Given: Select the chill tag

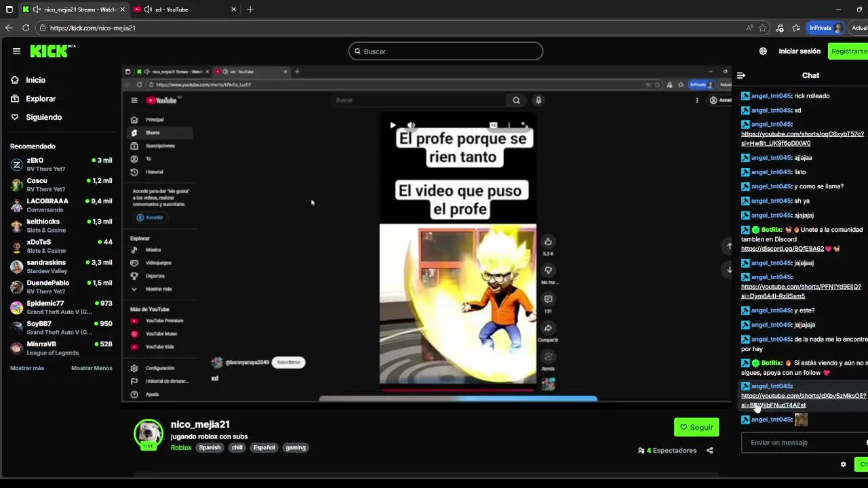Looking at the screenshot, I should click(x=237, y=447).
